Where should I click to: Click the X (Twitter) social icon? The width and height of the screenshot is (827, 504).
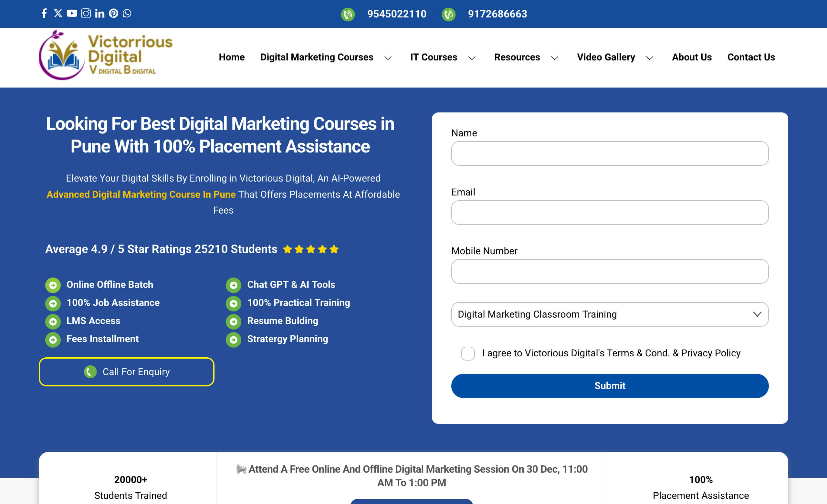tap(58, 14)
